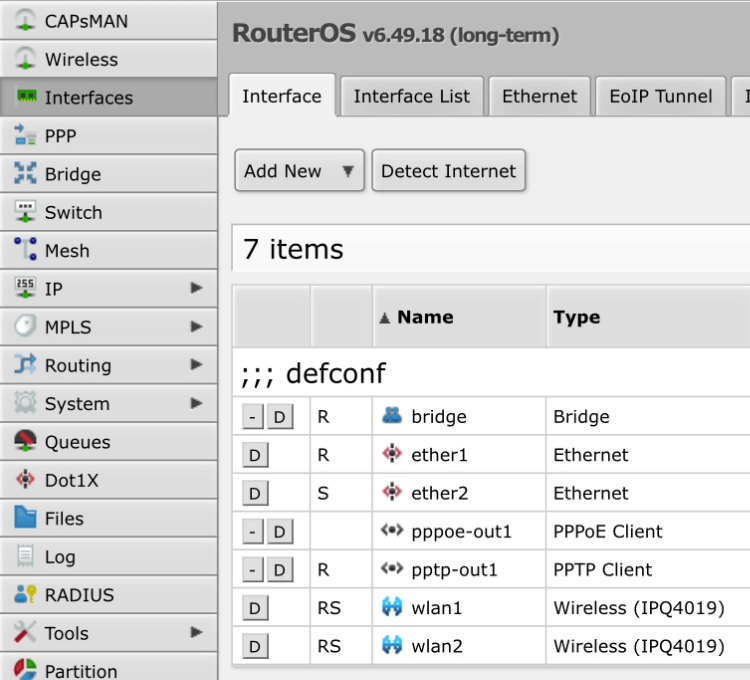Viewport: 750px width, 680px height.
Task: Switch to the Interface tab
Action: click(x=282, y=96)
